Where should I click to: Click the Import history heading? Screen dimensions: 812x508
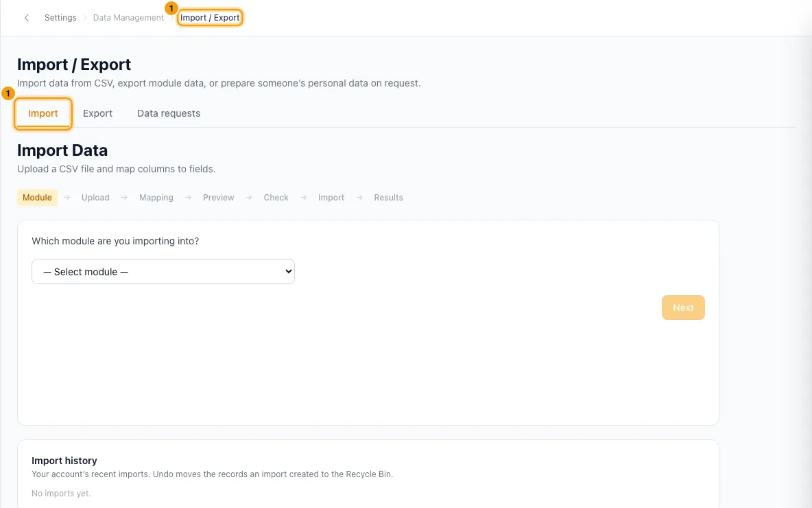point(64,461)
